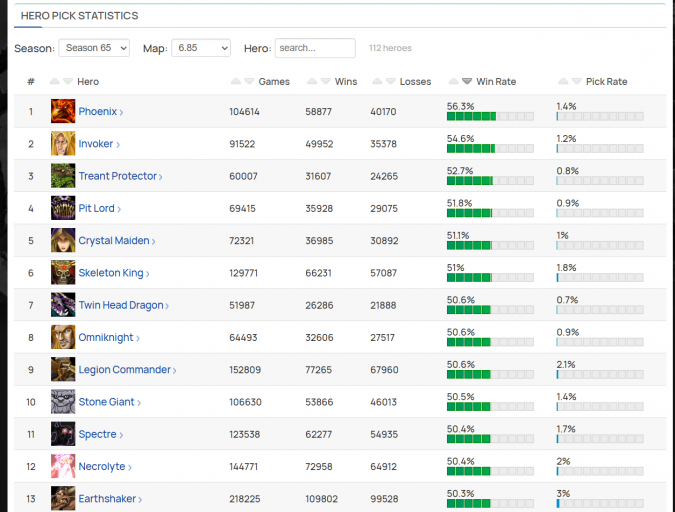Click Omniknight portrait image
The width and height of the screenshot is (675, 512).
click(x=63, y=337)
